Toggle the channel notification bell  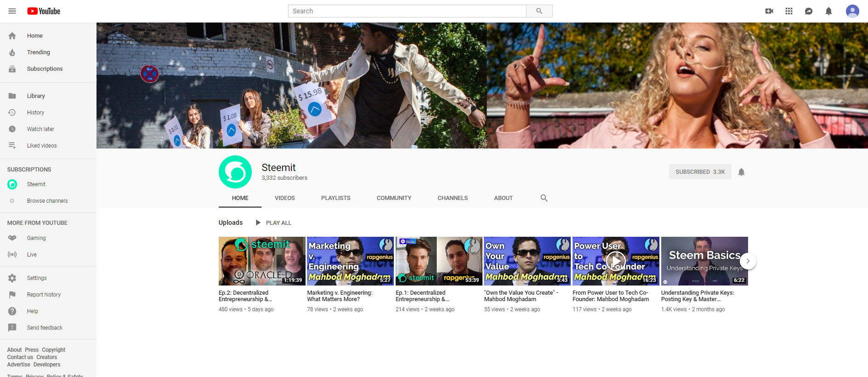coord(741,172)
